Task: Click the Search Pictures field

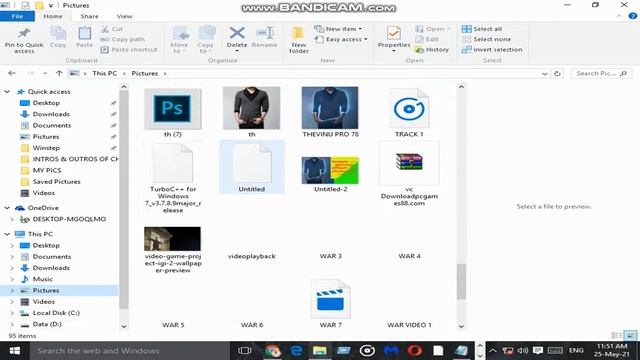Action: (x=601, y=73)
